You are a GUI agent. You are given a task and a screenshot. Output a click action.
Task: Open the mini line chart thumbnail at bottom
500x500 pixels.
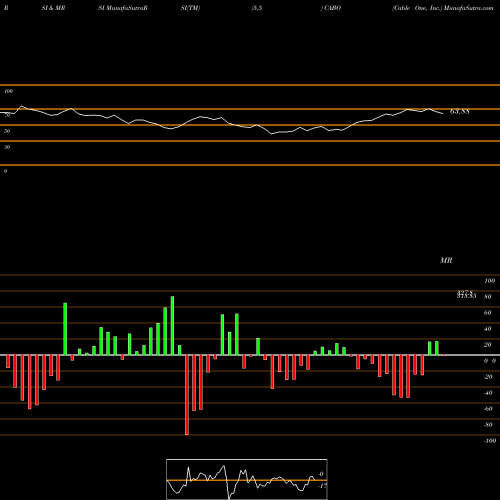[247, 479]
